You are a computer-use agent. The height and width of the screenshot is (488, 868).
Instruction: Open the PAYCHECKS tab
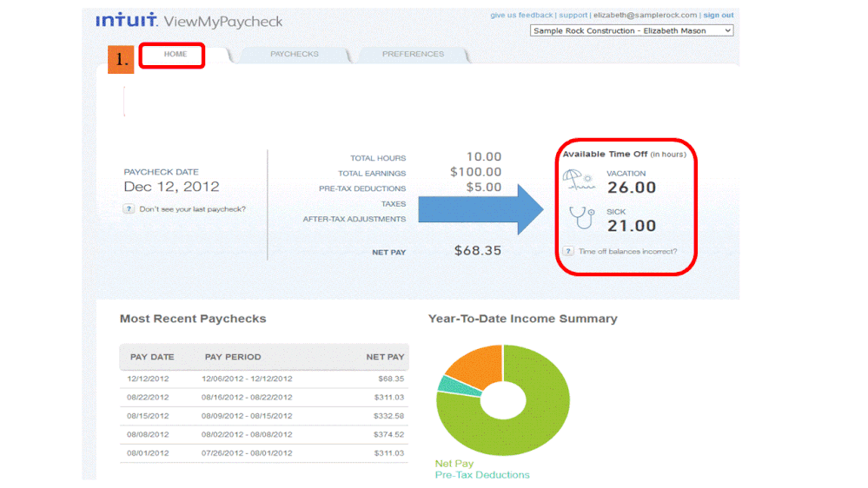tap(294, 54)
